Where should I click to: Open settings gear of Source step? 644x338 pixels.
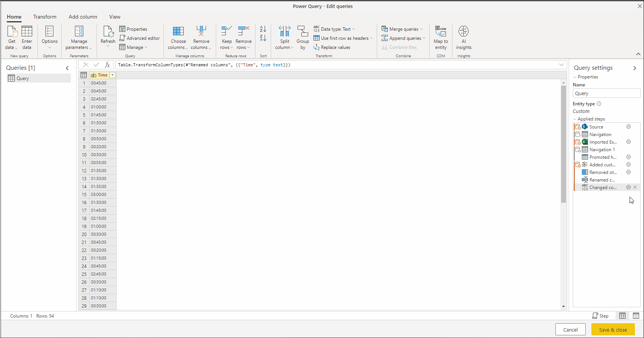(628, 127)
